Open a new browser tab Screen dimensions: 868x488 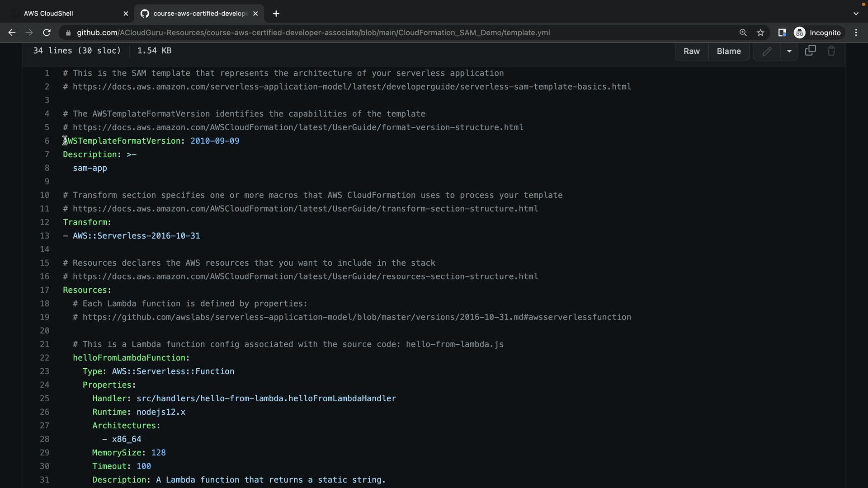[276, 14]
